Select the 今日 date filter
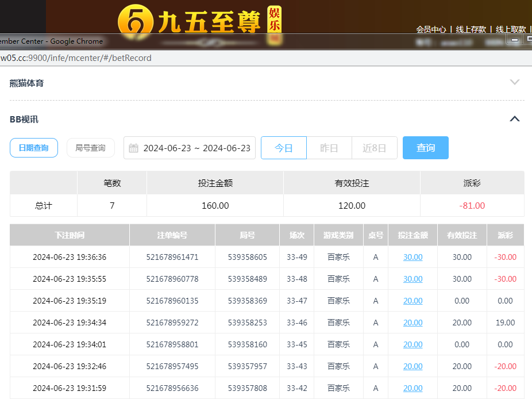Viewport: 532px width, 399px height. tap(283, 148)
